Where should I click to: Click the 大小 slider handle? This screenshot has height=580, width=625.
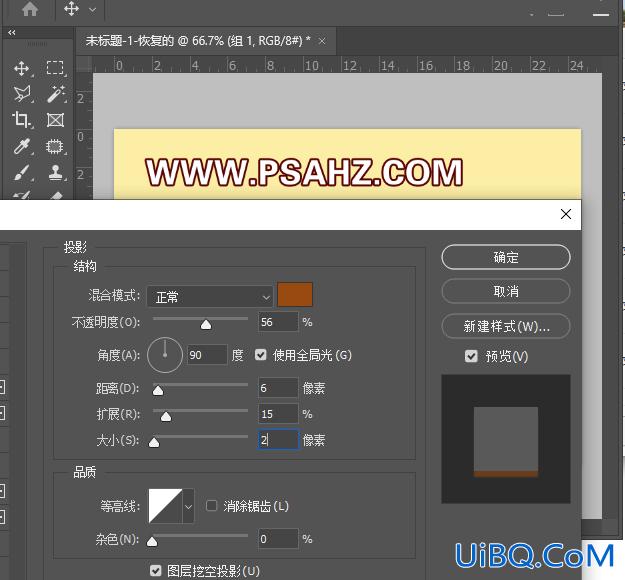(x=154, y=442)
